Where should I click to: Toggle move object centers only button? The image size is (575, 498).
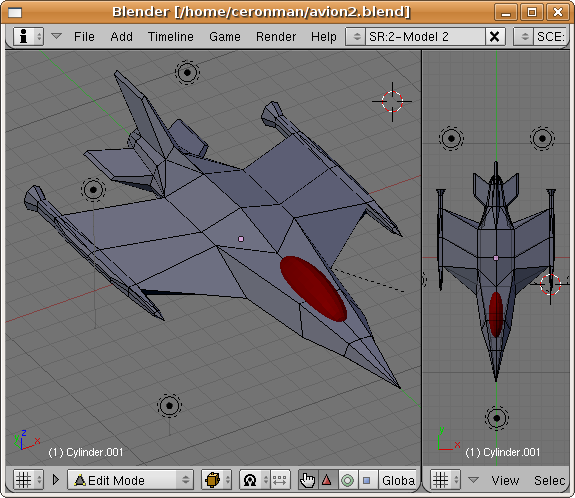click(x=280, y=480)
